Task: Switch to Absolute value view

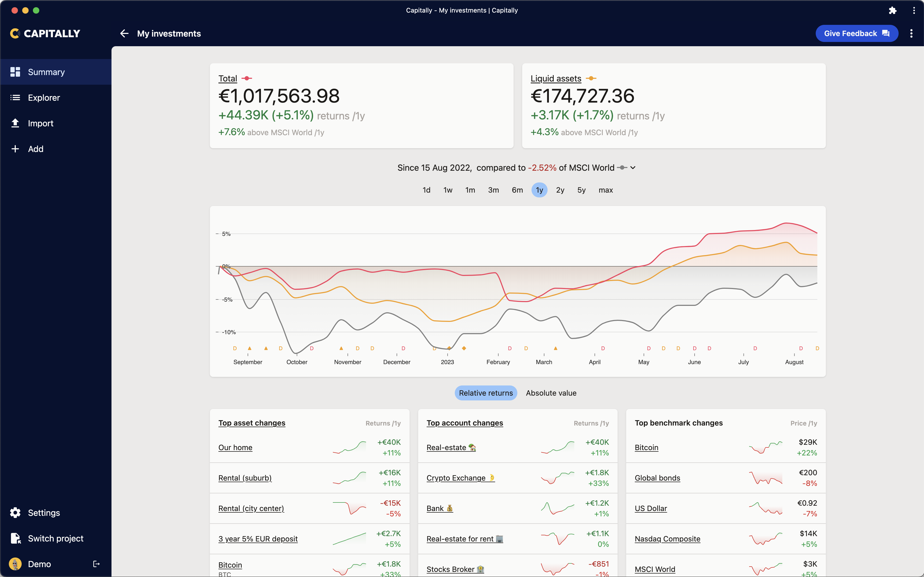Action: [550, 393]
